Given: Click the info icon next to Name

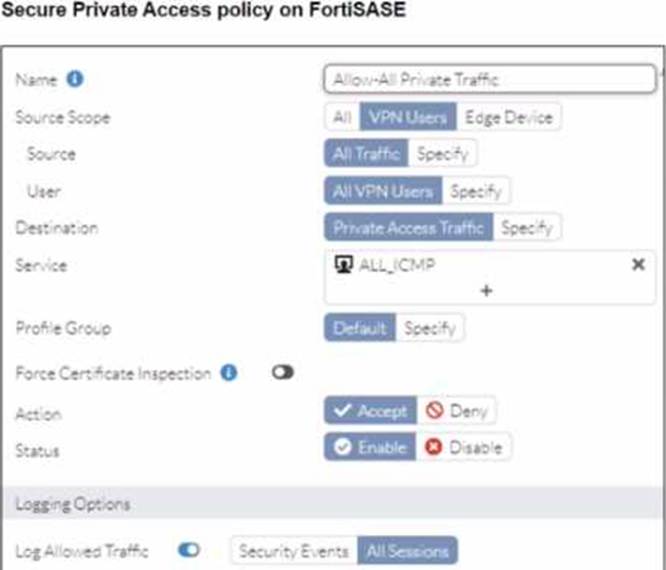Looking at the screenshot, I should 75,80.
